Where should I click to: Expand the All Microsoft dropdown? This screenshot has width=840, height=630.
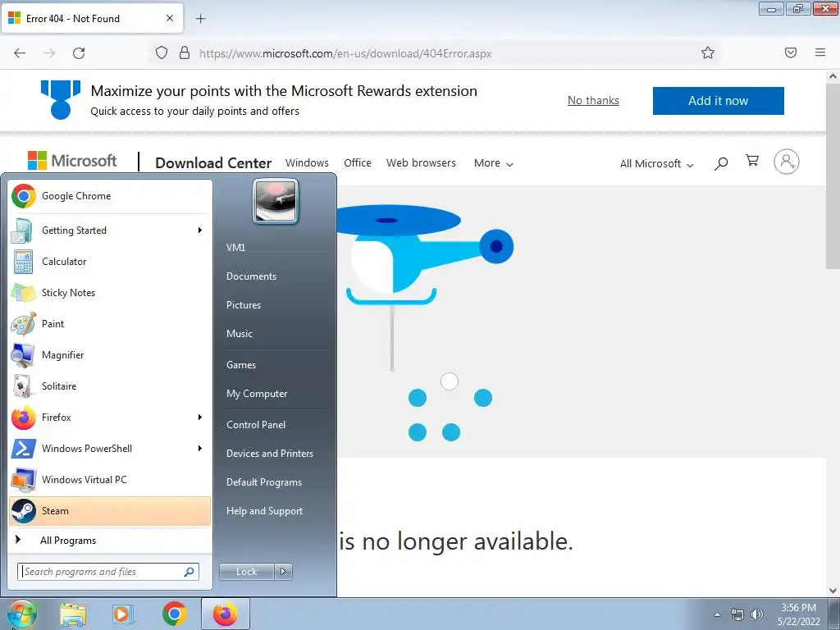pos(657,163)
